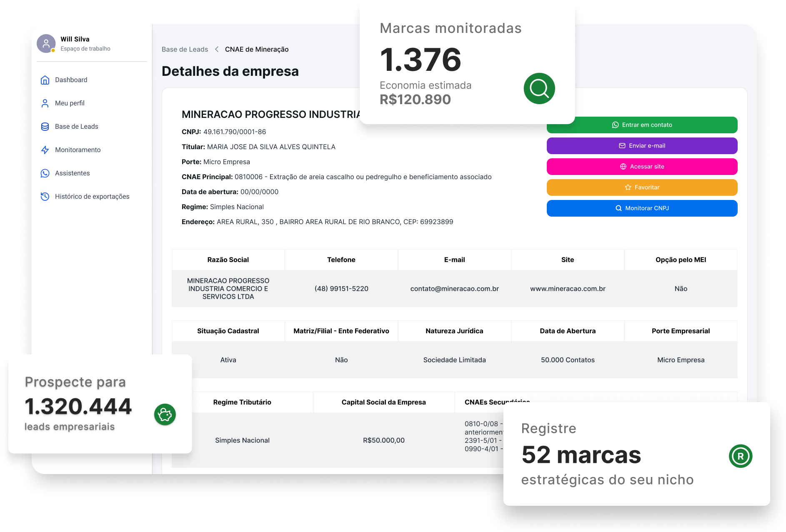Click CNAE Principal 0810006 description
Viewport: 786px width, 532px height.
tap(363, 177)
